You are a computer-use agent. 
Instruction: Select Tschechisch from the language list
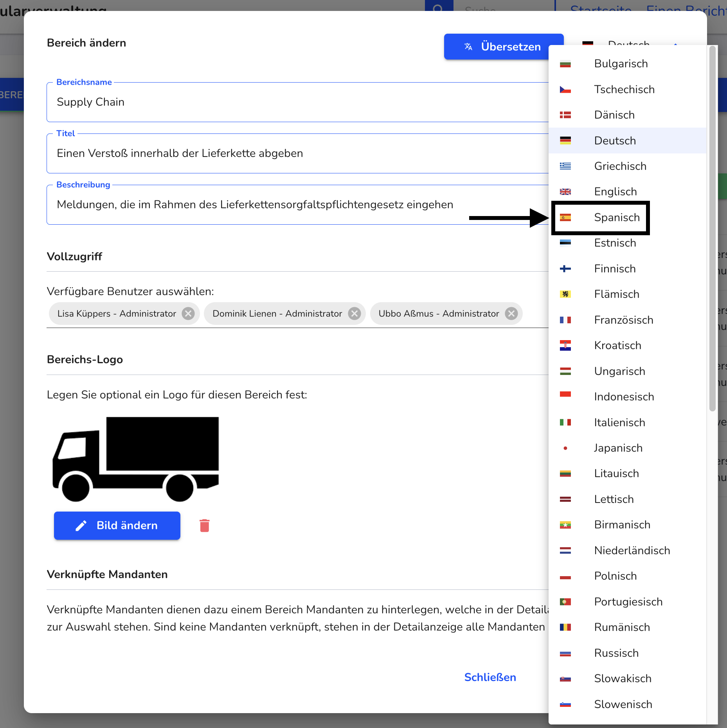pyautogui.click(x=628, y=89)
